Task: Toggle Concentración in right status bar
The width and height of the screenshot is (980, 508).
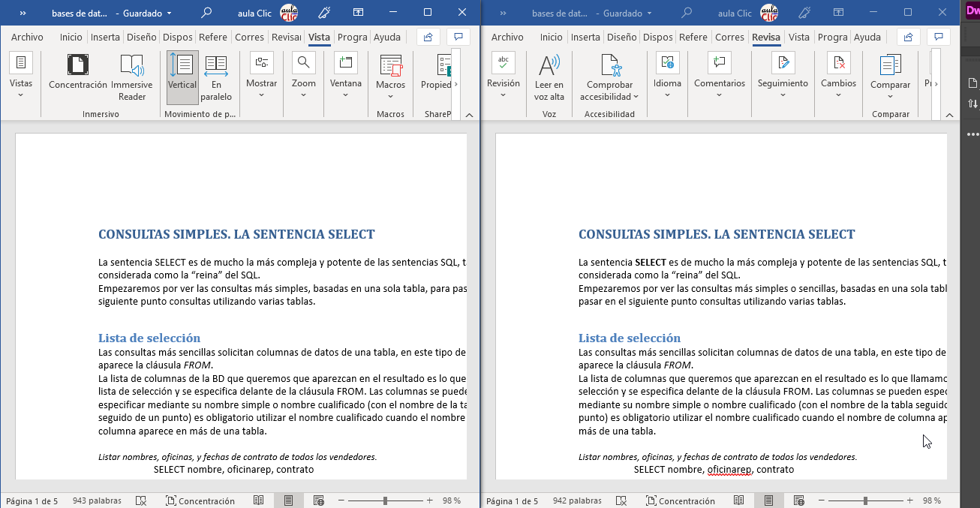Action: 680,500
